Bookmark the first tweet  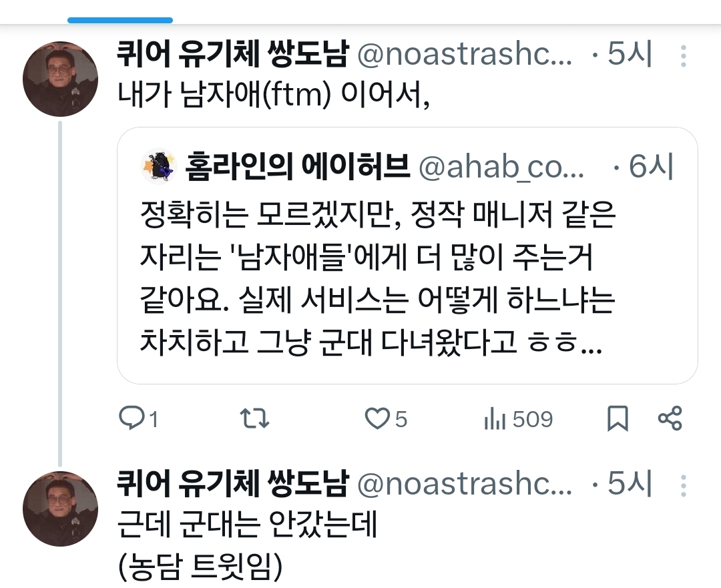[618, 418]
